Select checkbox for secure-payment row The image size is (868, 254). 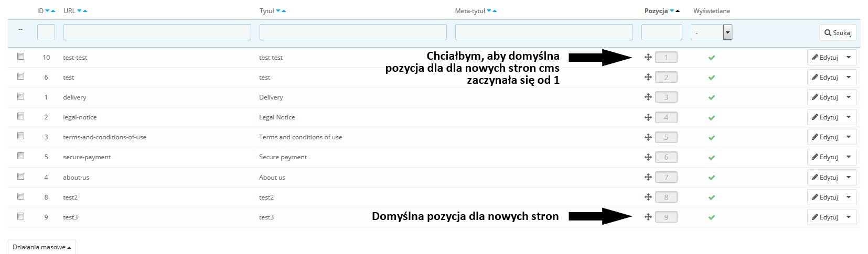coord(21,156)
